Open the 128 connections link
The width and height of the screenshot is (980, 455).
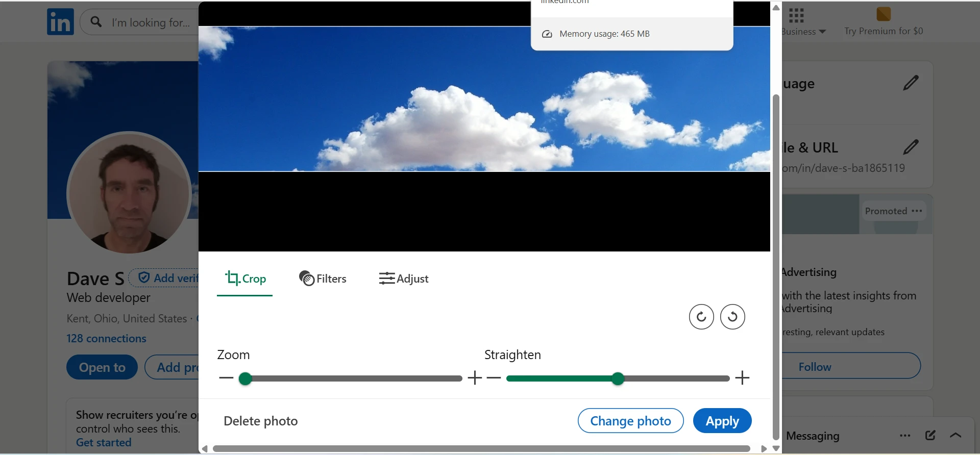(106, 339)
